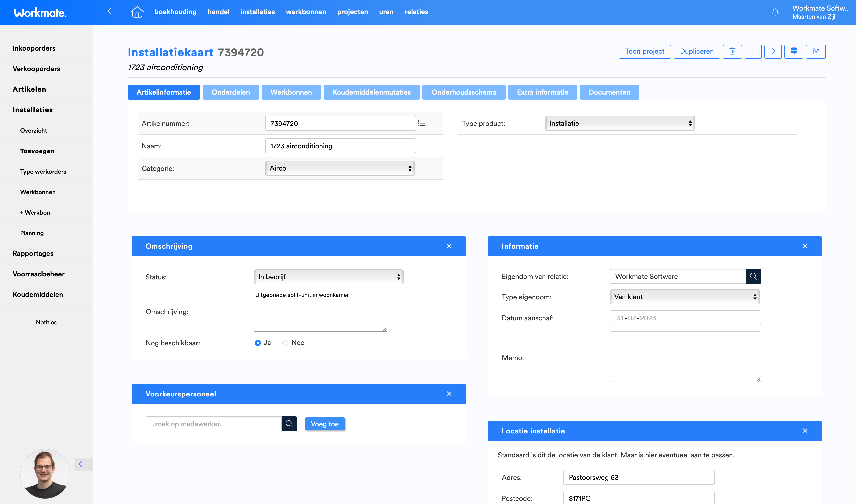Open the notifications bell

tap(775, 12)
